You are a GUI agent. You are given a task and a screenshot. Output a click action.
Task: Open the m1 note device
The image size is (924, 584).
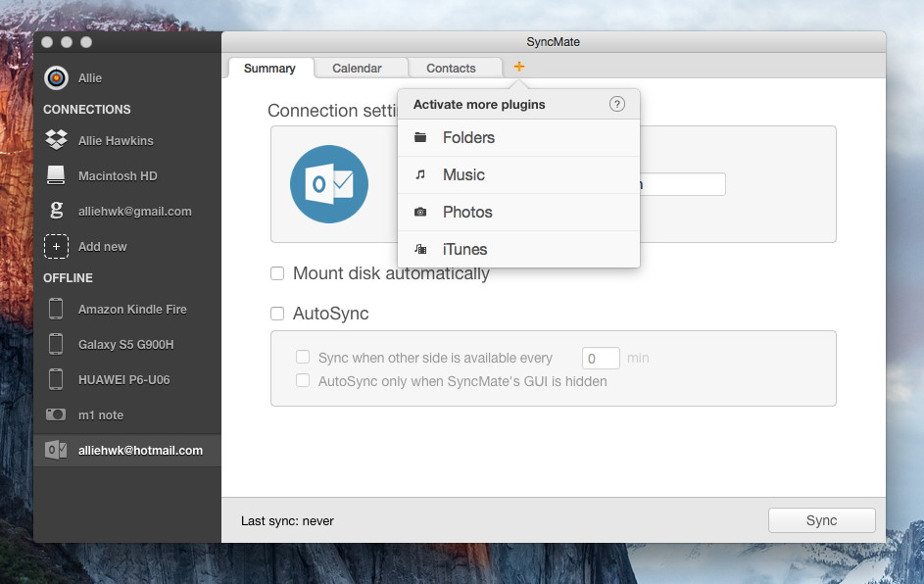pos(101,414)
